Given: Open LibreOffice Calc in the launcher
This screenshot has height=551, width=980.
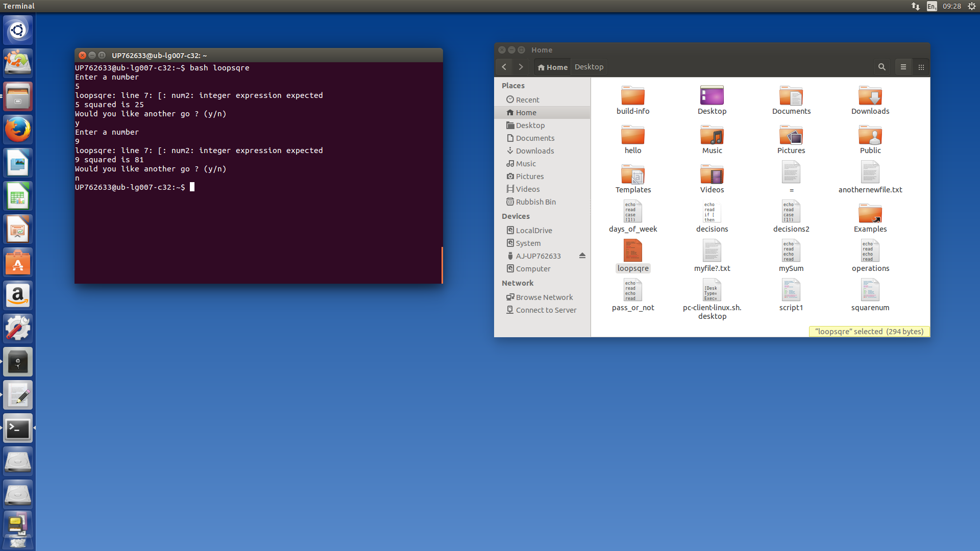Looking at the screenshot, I should (x=18, y=196).
